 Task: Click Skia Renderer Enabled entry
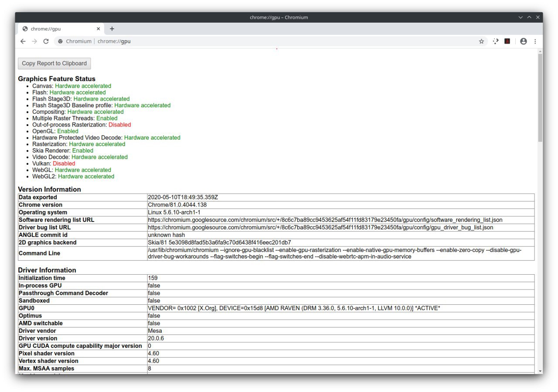point(63,150)
